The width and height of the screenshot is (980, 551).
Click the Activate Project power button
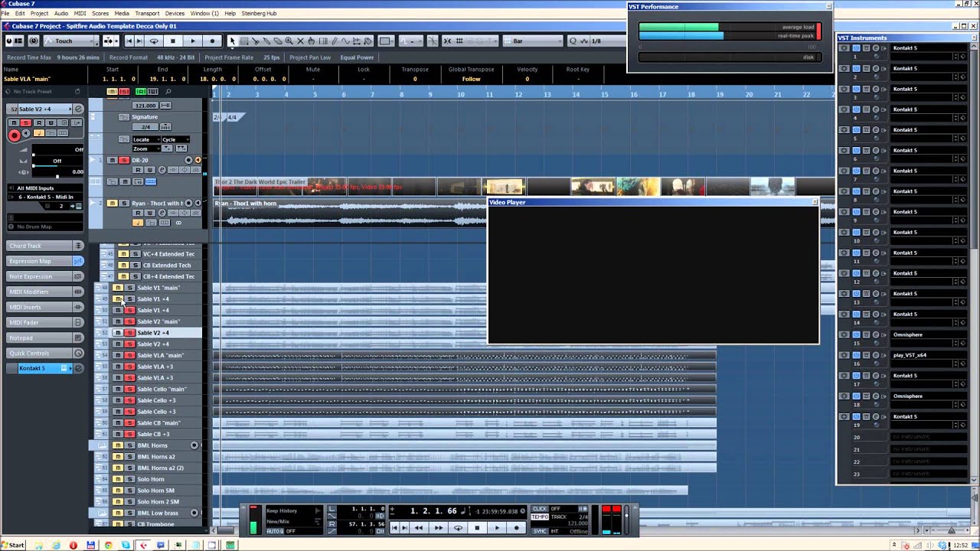click(x=8, y=41)
